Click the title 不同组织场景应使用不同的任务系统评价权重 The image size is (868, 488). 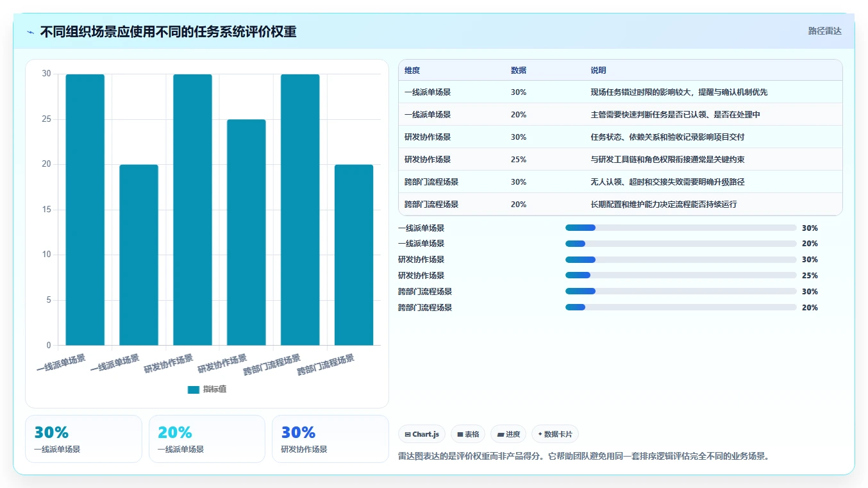pyautogui.click(x=169, y=32)
